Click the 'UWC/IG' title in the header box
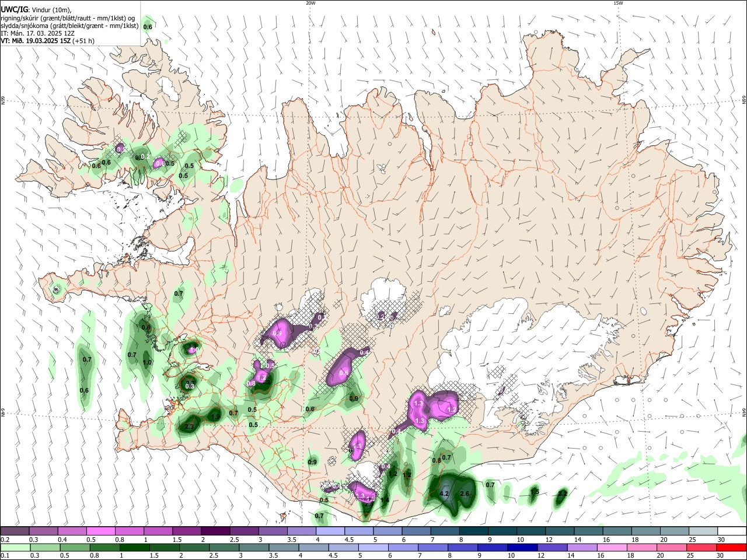Image resolution: width=747 pixels, height=560 pixels. coord(14,10)
